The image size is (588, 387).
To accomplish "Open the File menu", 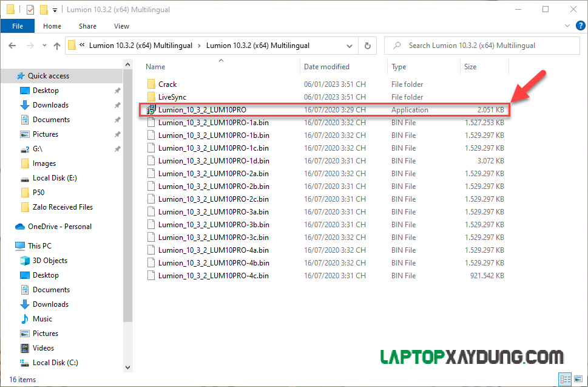I will click(x=18, y=26).
